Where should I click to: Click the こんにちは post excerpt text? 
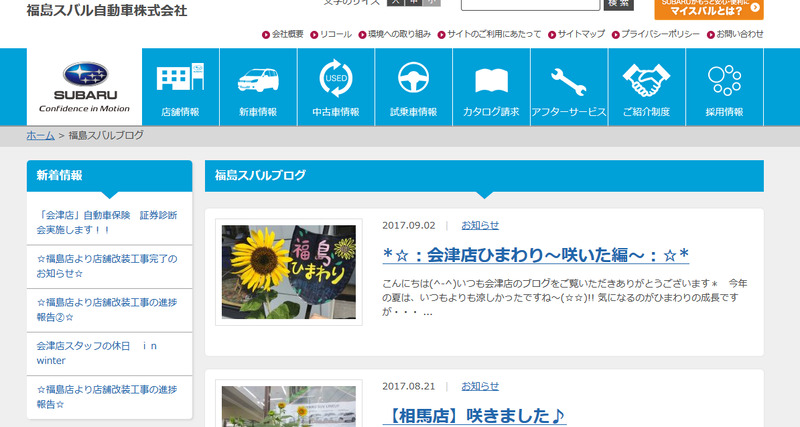tap(565, 297)
